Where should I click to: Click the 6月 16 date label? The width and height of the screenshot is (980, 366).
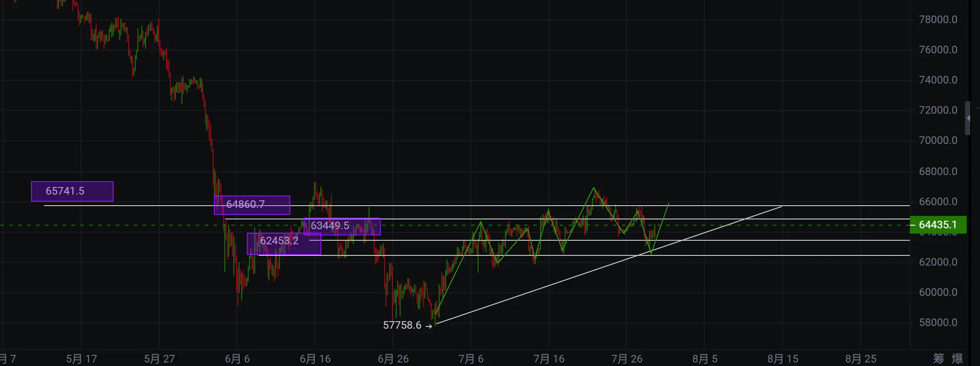coord(316,359)
